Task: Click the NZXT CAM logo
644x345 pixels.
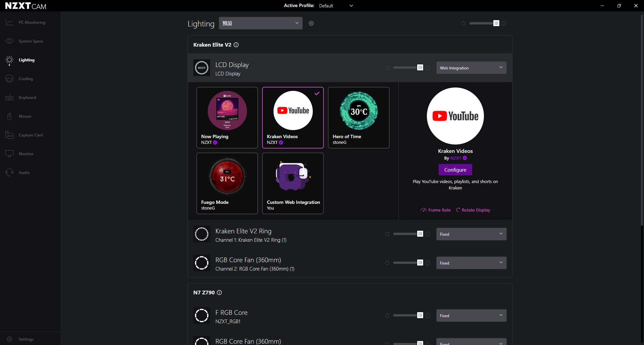Action: click(26, 6)
